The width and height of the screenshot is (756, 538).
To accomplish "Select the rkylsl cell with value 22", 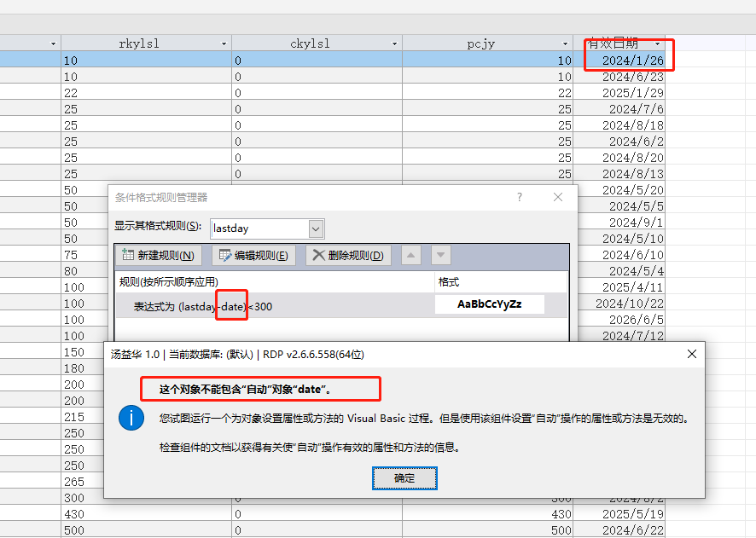I will tap(147, 92).
